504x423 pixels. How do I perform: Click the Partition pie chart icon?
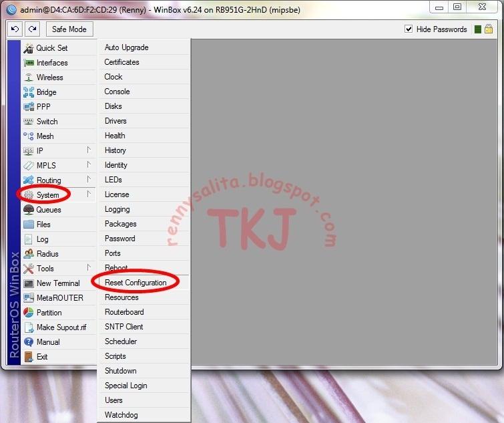pyautogui.click(x=29, y=313)
